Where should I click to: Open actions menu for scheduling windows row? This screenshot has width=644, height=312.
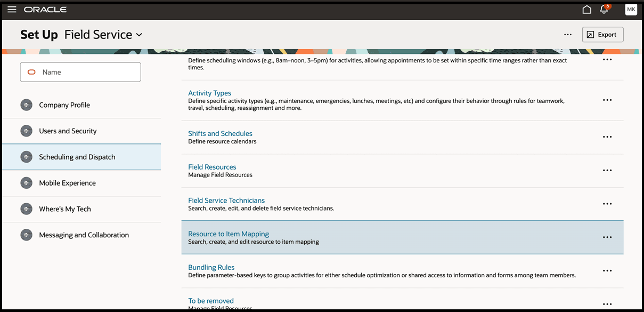(607, 60)
